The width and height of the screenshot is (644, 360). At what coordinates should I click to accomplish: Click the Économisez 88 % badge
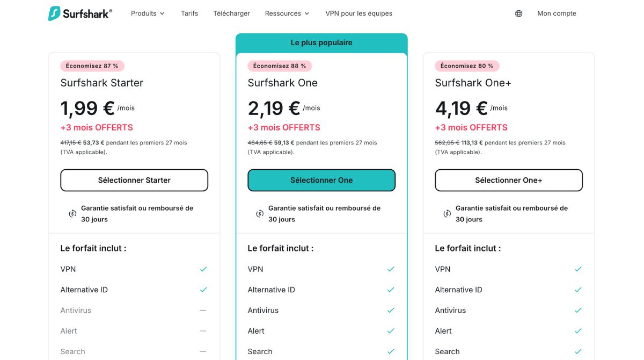(279, 66)
